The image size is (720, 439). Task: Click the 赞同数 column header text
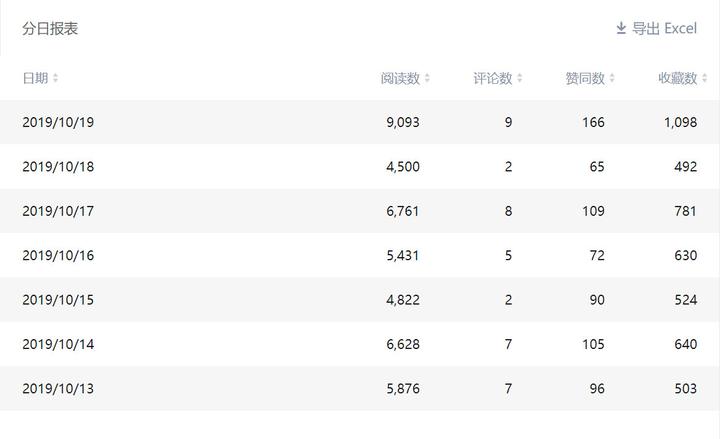point(585,78)
